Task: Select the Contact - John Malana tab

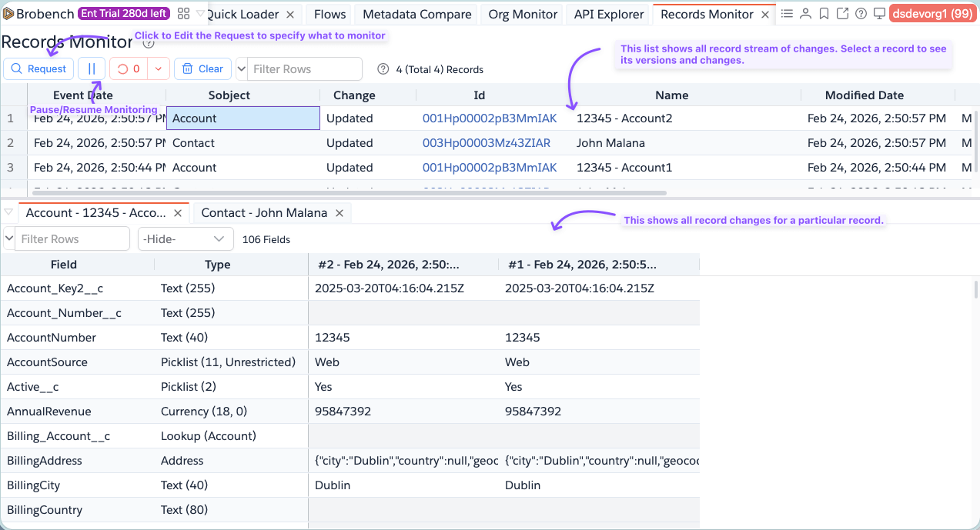Action: coord(264,213)
